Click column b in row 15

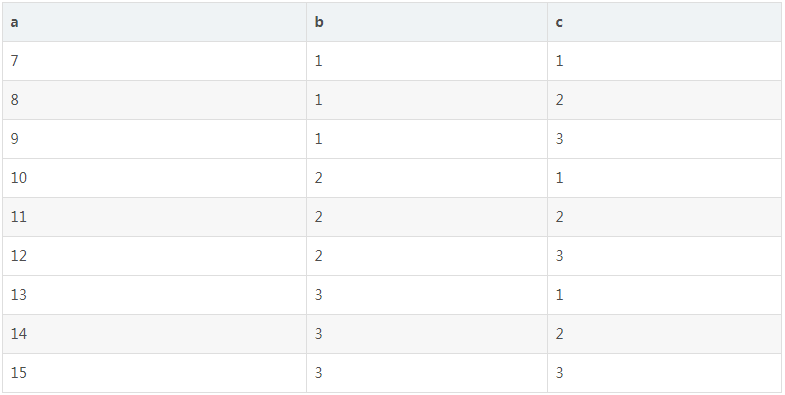[427, 373]
